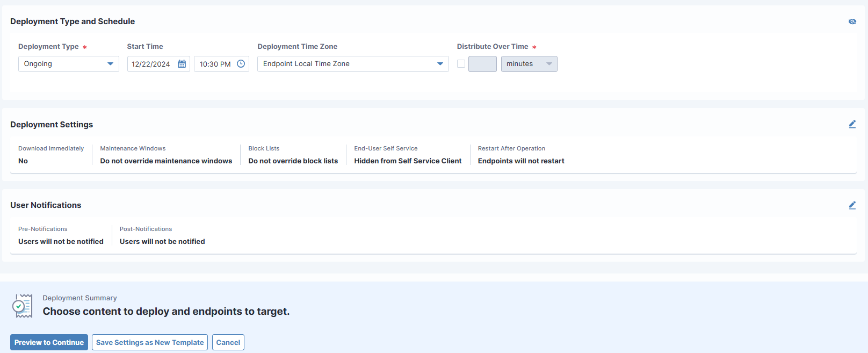The image size is (868, 353).
Task: Click 'Endpoints will not restart' text
Action: (x=521, y=161)
